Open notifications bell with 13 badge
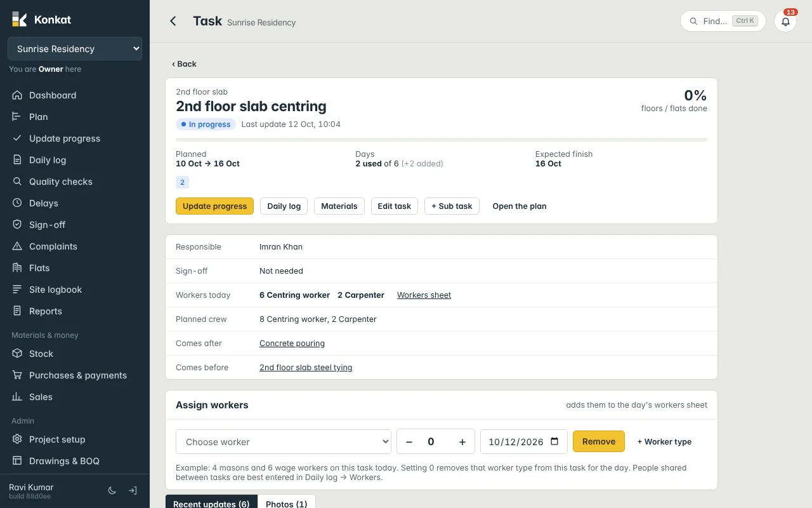This screenshot has height=508, width=812. (785, 21)
